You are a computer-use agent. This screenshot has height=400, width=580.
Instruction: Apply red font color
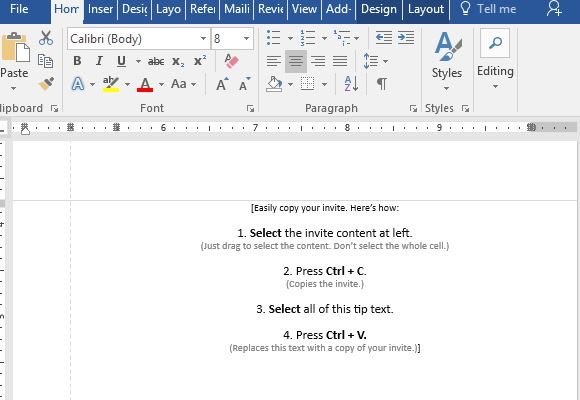pos(145,84)
